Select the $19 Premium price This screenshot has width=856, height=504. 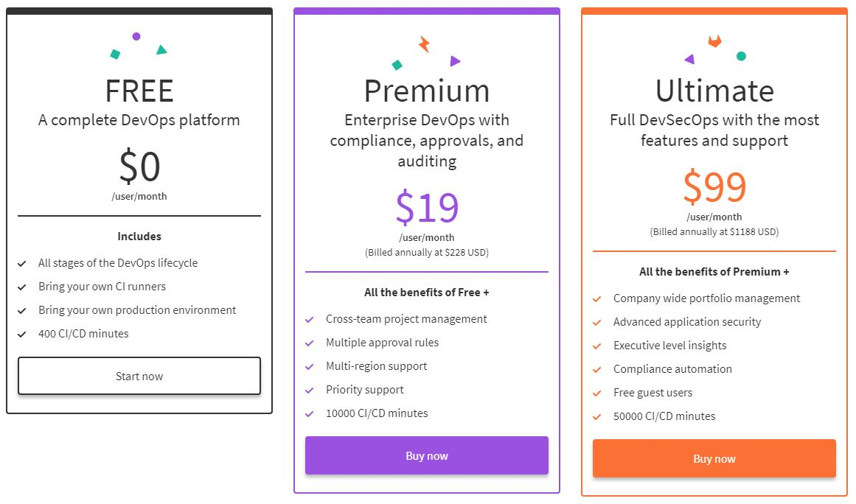(x=427, y=208)
